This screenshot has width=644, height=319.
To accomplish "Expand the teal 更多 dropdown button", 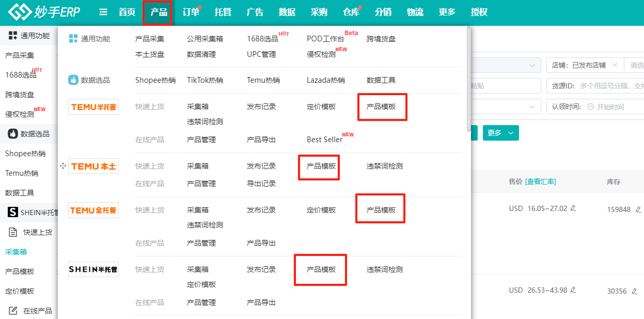I will click(x=500, y=133).
